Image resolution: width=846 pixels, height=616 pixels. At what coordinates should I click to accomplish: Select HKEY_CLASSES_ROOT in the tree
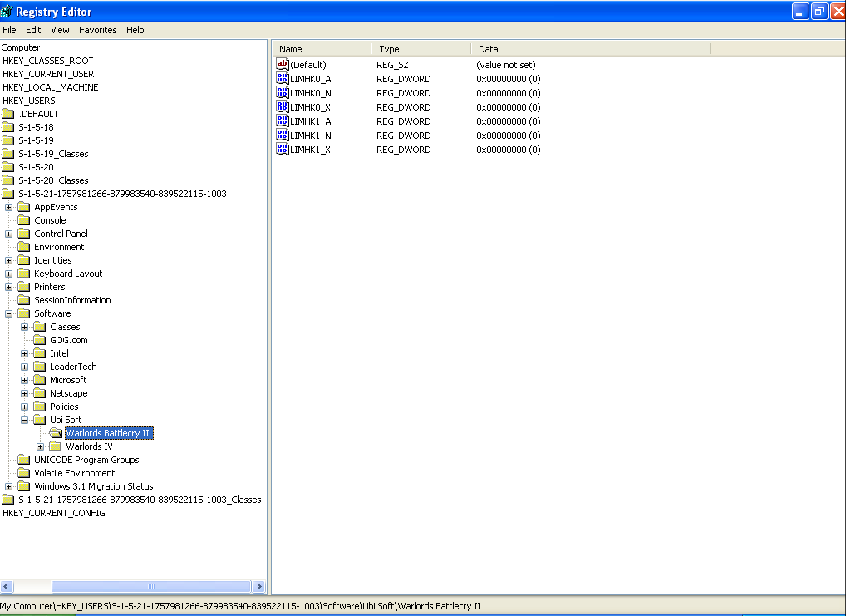pos(48,61)
